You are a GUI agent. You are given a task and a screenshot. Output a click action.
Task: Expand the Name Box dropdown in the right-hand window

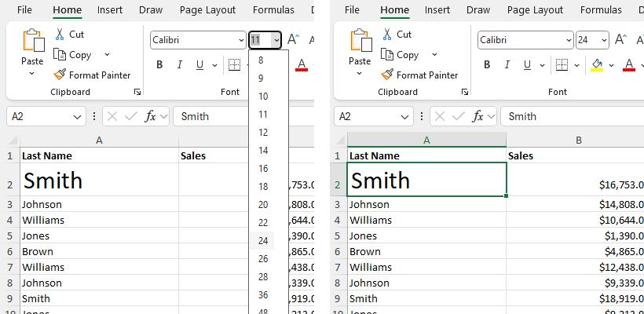click(405, 116)
